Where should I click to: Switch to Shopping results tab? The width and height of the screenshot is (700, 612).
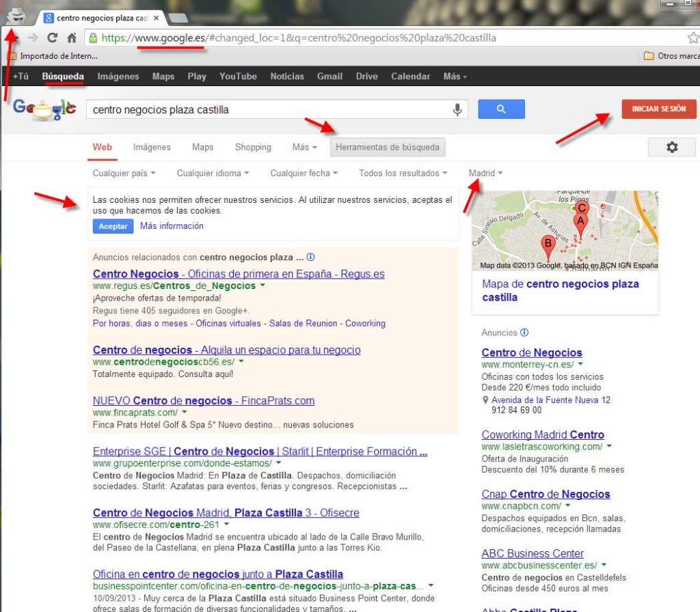253,148
